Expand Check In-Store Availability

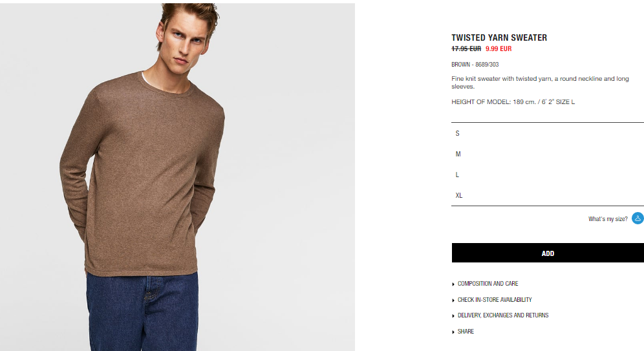[x=495, y=300]
